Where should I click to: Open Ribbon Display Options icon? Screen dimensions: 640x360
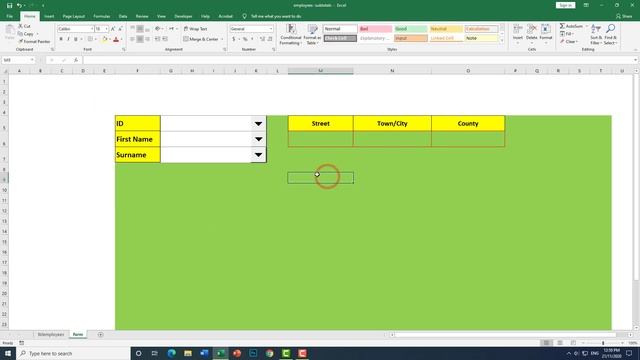[x=586, y=5]
